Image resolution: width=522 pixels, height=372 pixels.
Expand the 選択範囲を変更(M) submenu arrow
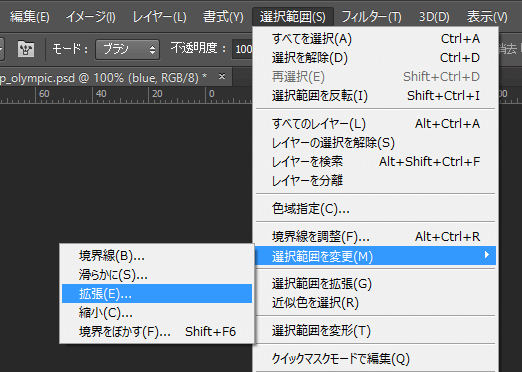[x=487, y=255]
